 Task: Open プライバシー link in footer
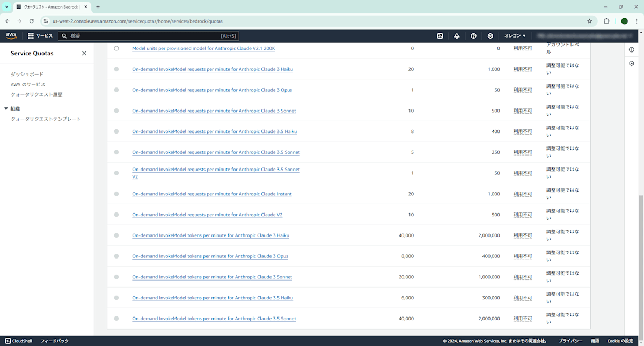570,341
